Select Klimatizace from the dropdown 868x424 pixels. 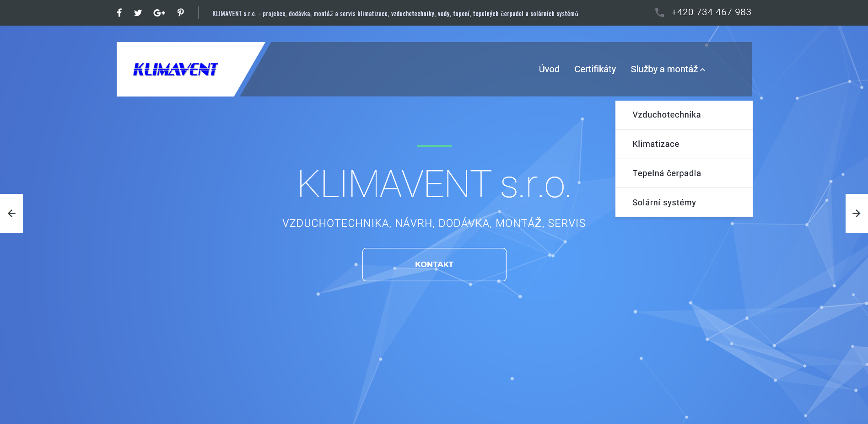pos(684,144)
